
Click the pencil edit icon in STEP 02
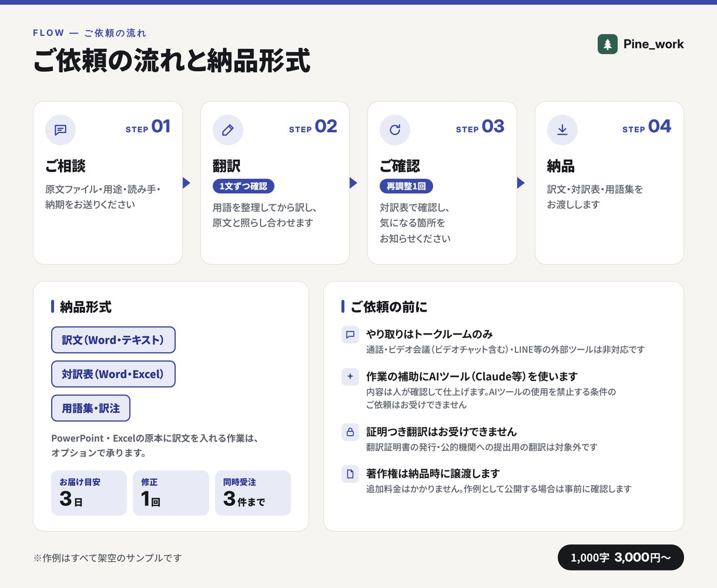click(x=228, y=130)
